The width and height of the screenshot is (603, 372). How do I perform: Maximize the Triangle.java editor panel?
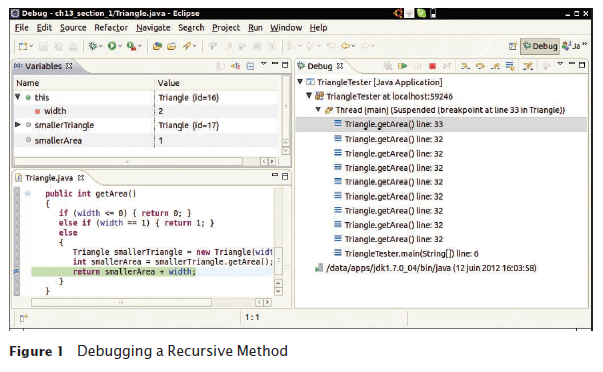(285, 176)
